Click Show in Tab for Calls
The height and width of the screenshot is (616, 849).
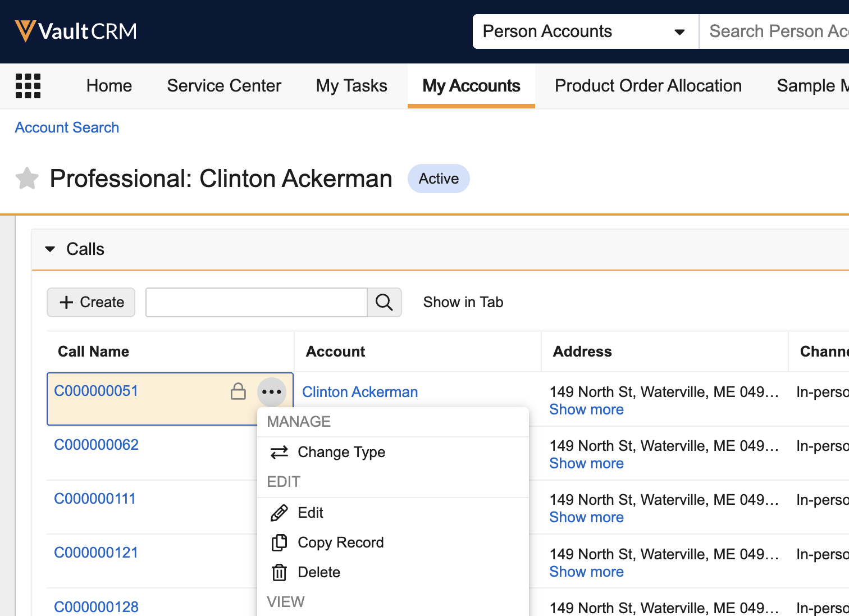[463, 302]
